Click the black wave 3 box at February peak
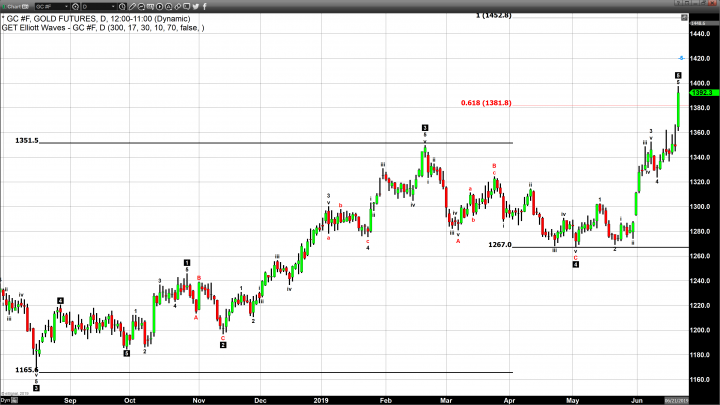Screen dimensions: 720x405 (x=425, y=128)
